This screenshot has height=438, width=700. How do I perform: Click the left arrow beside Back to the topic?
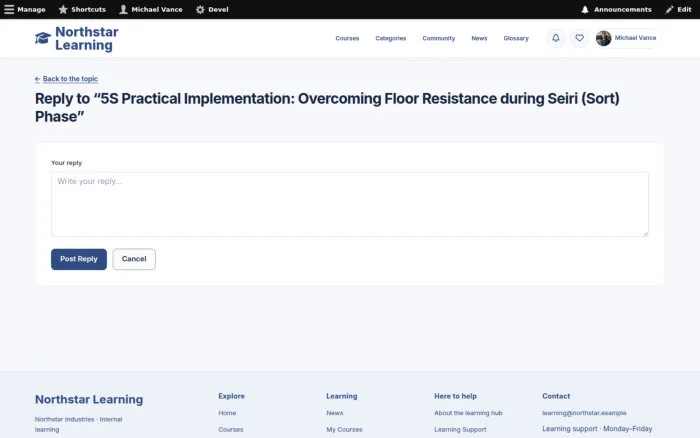[x=38, y=79]
